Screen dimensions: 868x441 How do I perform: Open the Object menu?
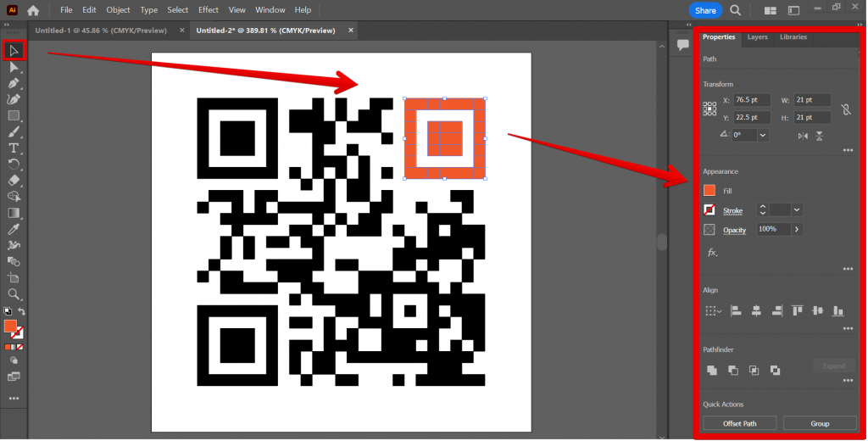pos(118,10)
